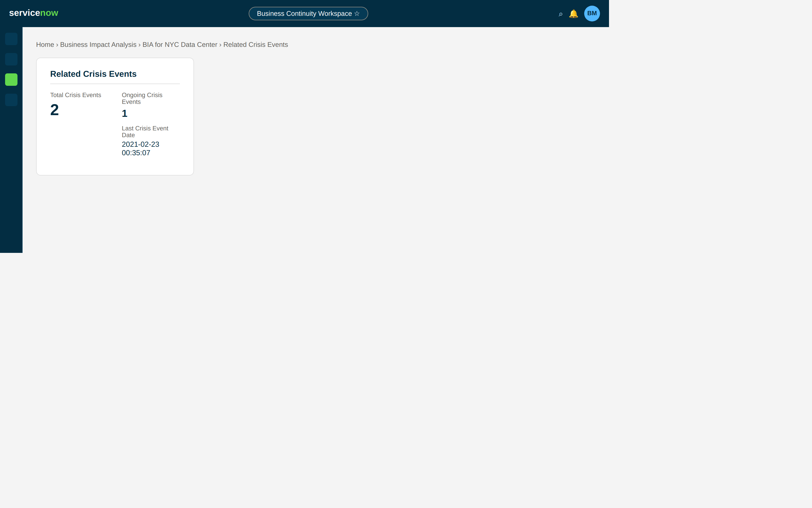Click the Related Crisis Events card heading
The height and width of the screenshot is (508, 812).
point(93,74)
